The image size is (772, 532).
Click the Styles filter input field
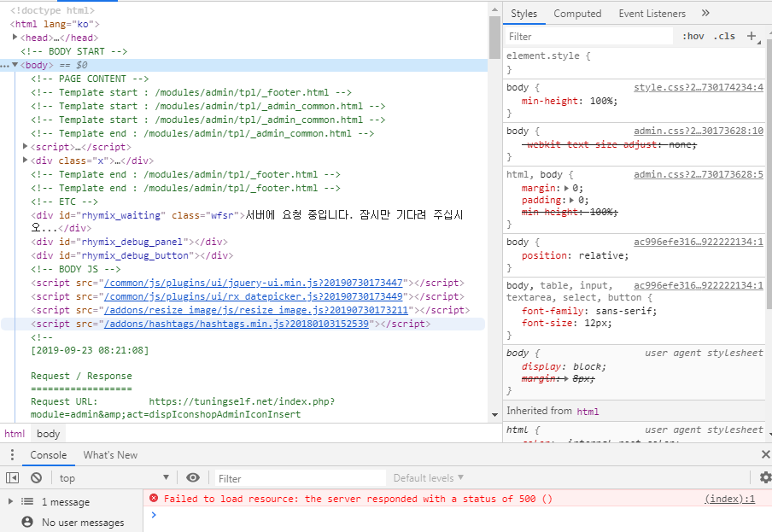click(589, 37)
